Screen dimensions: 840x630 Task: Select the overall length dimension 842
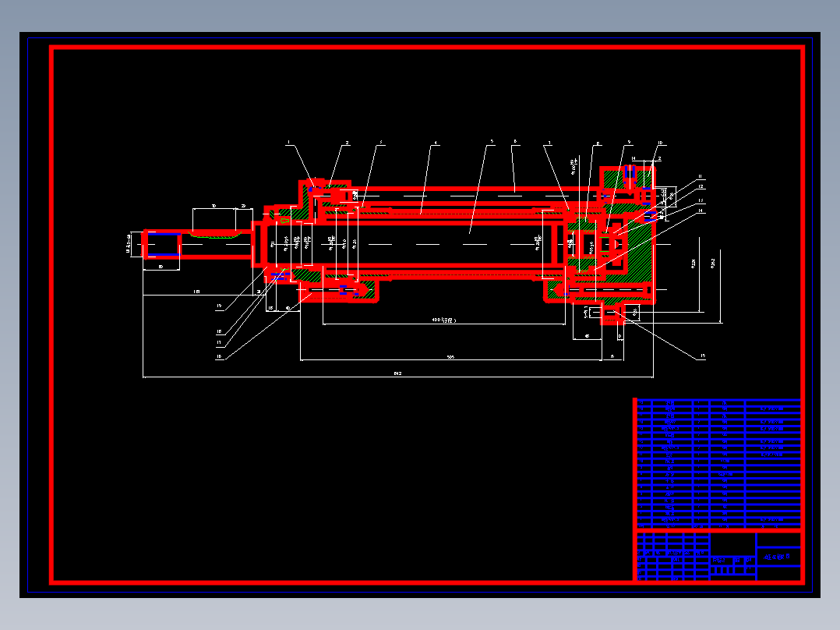click(x=397, y=373)
